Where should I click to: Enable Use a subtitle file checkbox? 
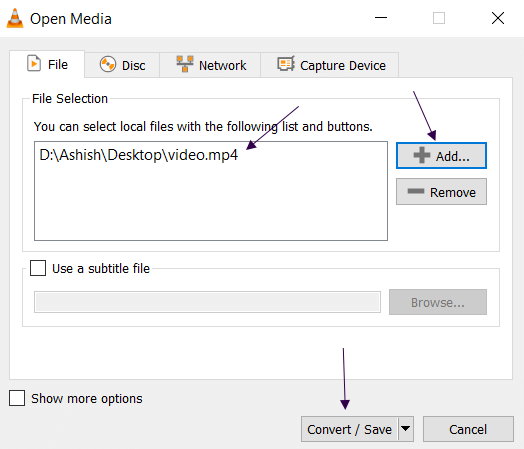pos(38,268)
